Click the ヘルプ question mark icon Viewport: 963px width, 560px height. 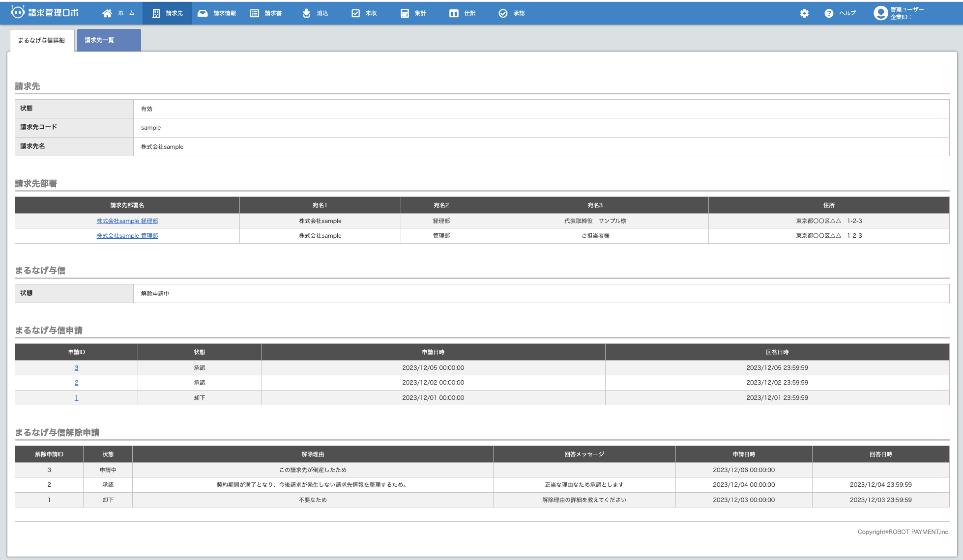(829, 13)
